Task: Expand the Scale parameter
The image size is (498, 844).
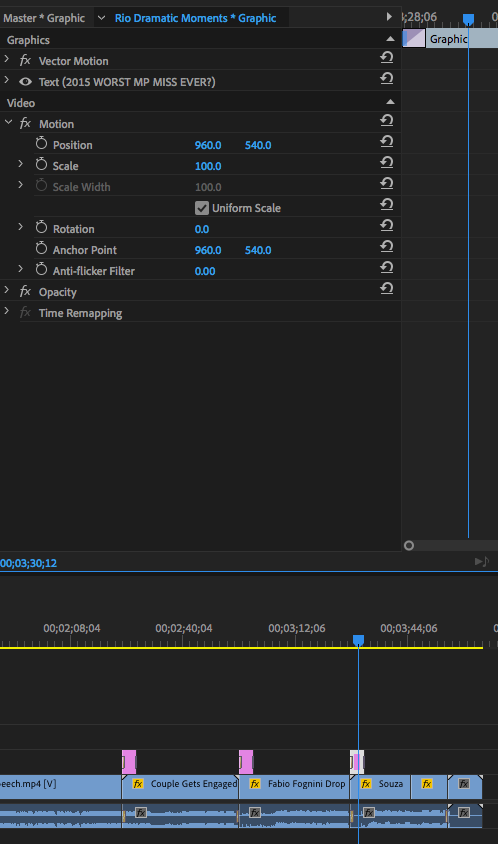Action: [20, 164]
